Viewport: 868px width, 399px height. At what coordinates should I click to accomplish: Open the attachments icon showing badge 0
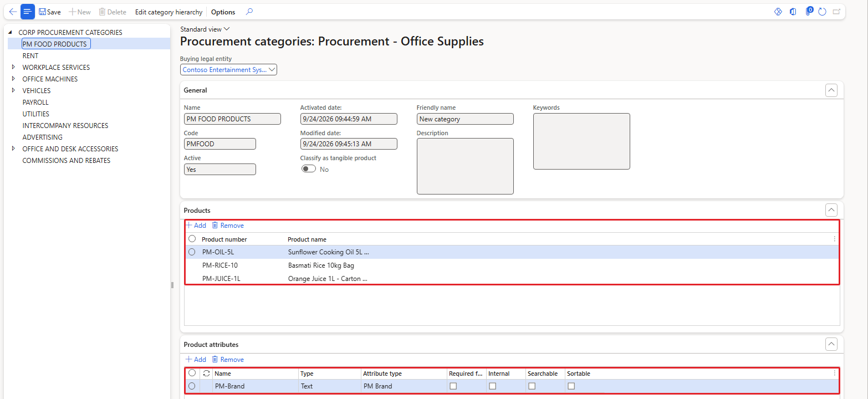pos(809,11)
